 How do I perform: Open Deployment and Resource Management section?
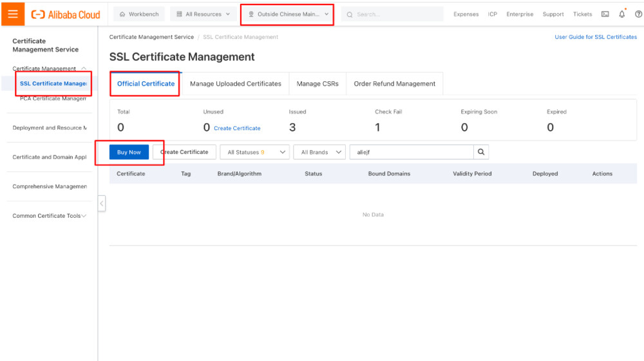(x=50, y=128)
